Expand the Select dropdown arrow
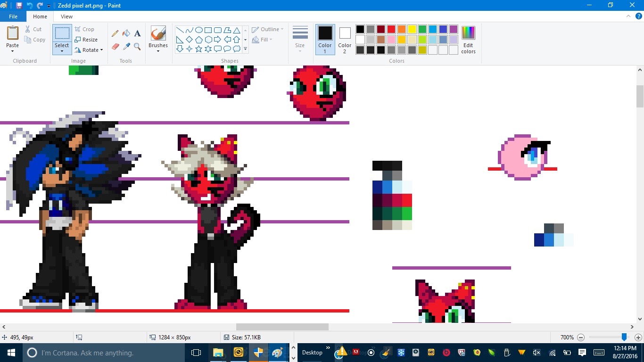 point(62,51)
